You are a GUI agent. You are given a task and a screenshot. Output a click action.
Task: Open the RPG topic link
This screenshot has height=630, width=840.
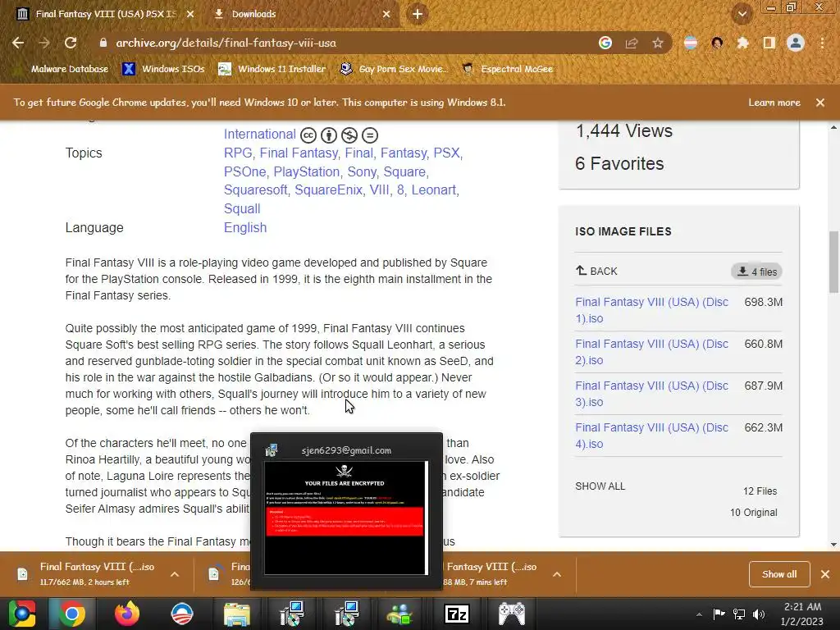click(x=237, y=153)
